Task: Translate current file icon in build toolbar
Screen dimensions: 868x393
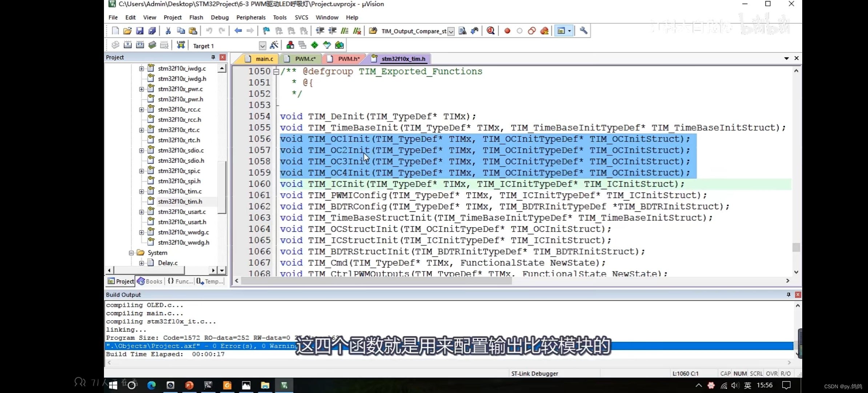Action: coord(115,45)
